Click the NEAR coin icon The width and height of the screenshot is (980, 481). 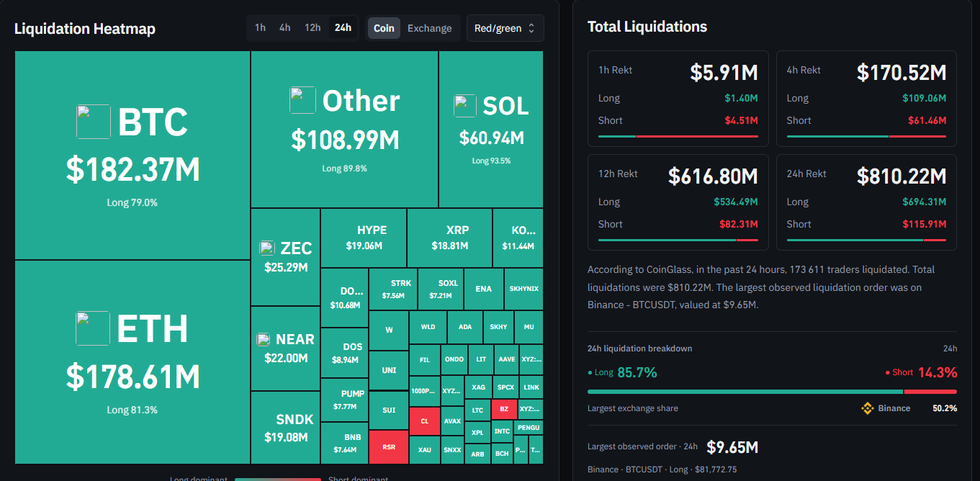click(x=264, y=339)
